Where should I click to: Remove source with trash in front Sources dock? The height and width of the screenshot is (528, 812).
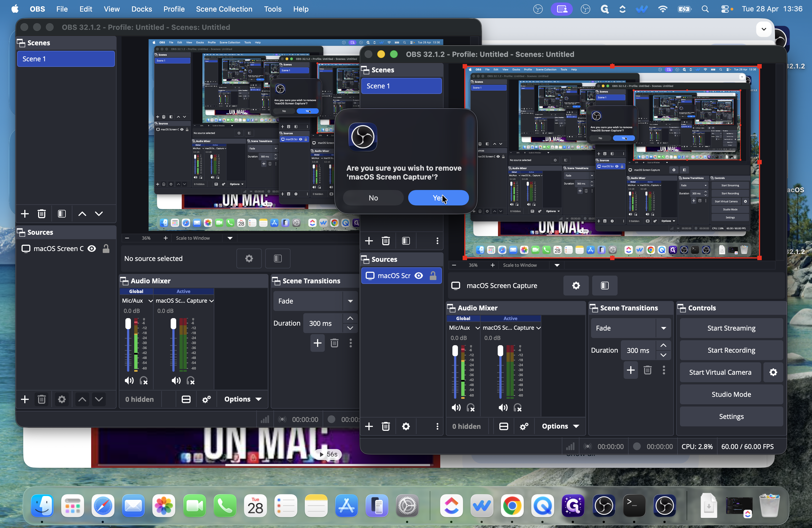[x=386, y=426]
